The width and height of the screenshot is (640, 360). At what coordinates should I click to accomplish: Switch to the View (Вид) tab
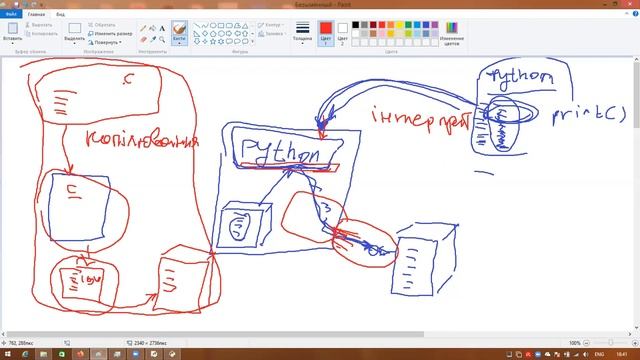click(60, 14)
